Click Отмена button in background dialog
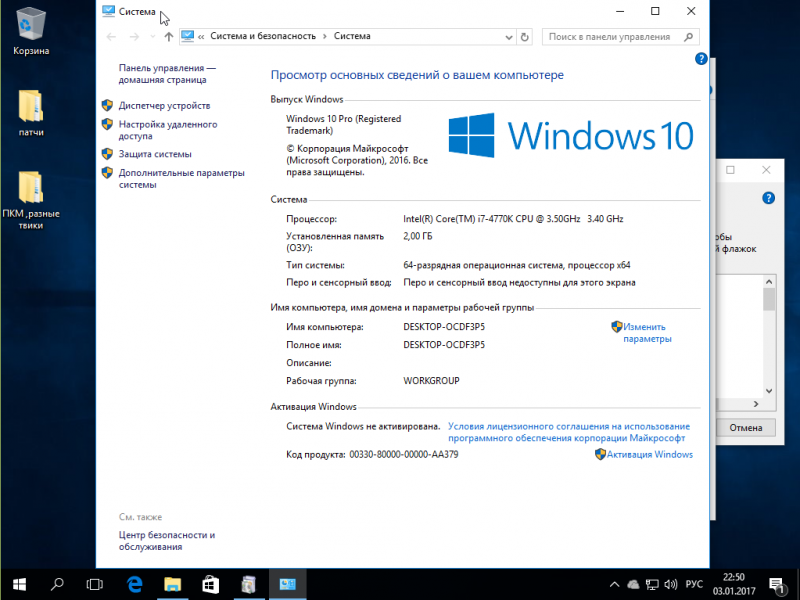 point(745,428)
